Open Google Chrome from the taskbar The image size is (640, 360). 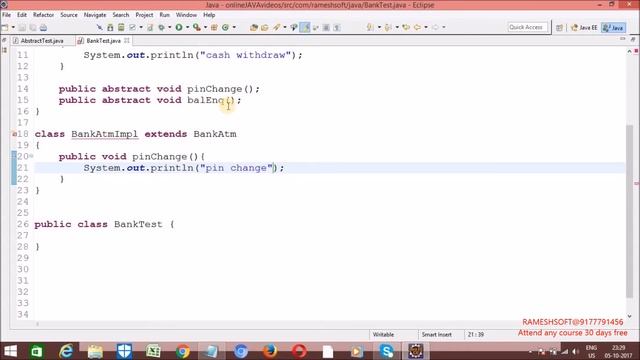tap(182, 351)
